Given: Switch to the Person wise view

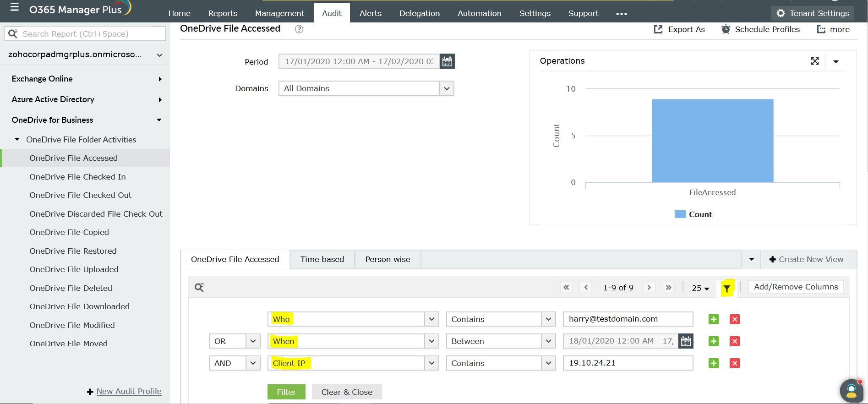Looking at the screenshot, I should [x=388, y=259].
